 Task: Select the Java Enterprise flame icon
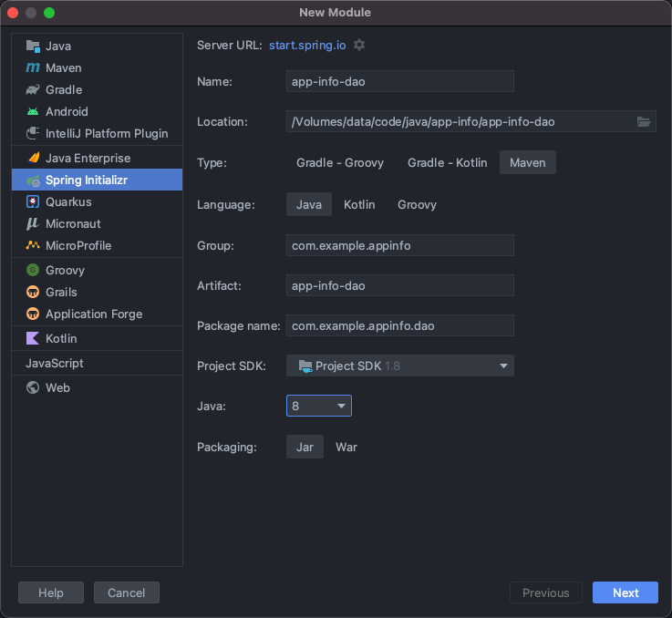[34, 158]
